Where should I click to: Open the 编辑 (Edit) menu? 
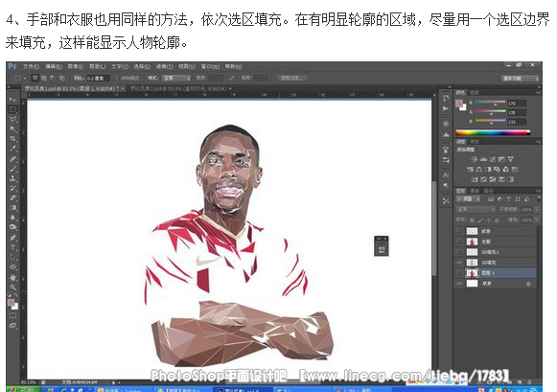pos(54,66)
